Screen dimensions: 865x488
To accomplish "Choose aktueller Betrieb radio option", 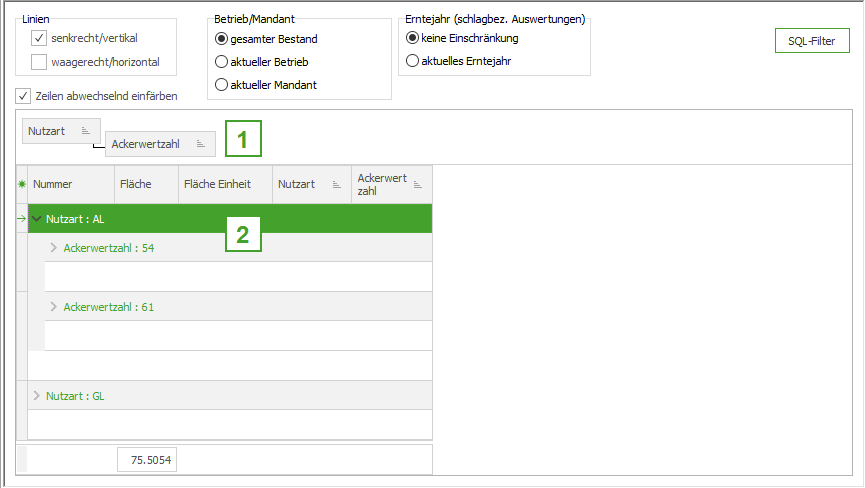I will pos(222,62).
